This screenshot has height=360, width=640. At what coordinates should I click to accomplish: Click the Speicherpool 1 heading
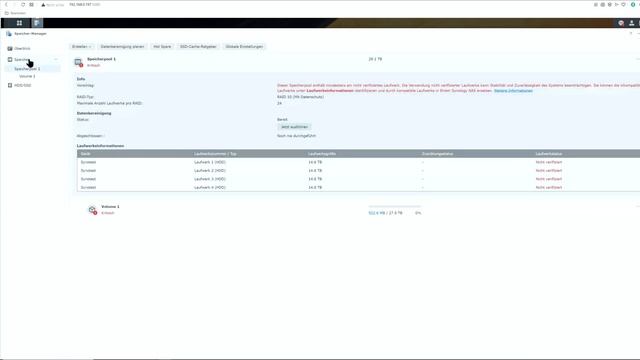point(101,59)
